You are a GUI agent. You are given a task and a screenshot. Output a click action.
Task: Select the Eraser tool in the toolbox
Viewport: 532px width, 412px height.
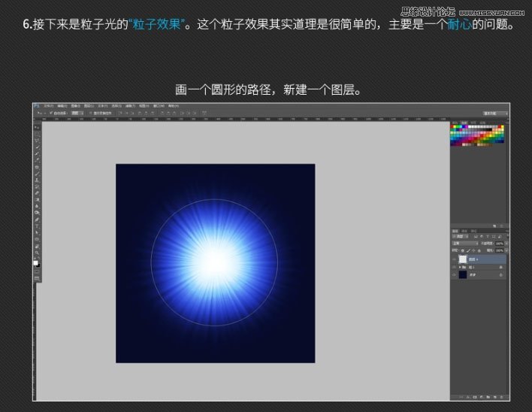(37, 192)
